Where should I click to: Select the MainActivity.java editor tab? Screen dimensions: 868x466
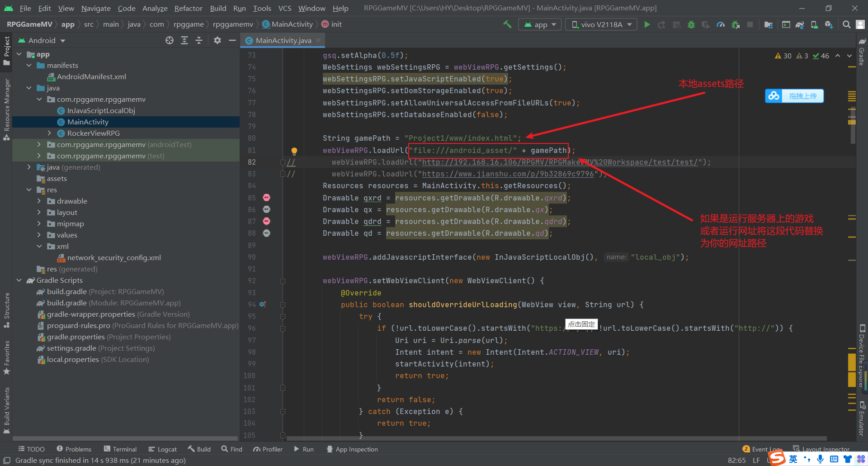[x=283, y=40]
